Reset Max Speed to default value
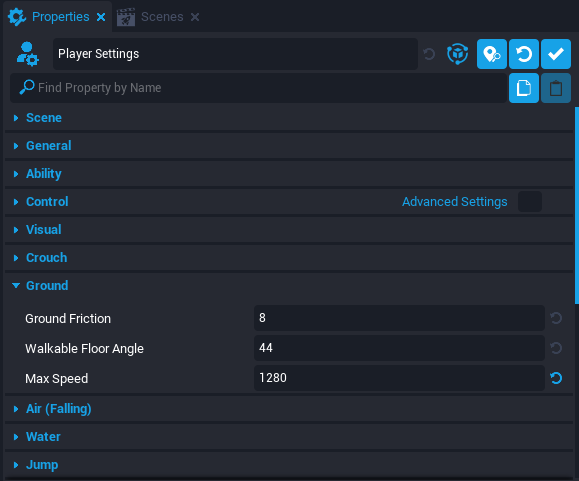The image size is (579, 481). point(556,378)
